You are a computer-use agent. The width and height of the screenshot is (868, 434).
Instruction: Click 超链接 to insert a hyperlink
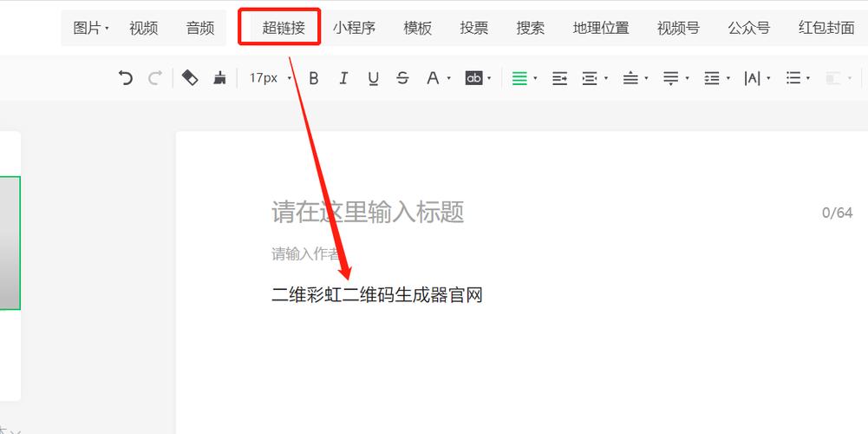(x=284, y=28)
